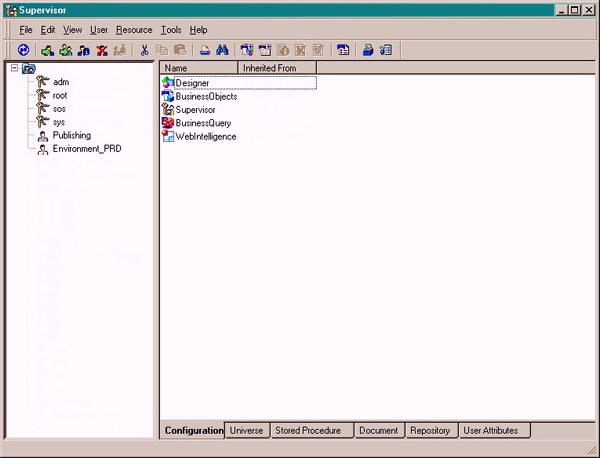Click the Refresh toolbar icon
Viewport: 600px width, 458px height.
(23, 50)
